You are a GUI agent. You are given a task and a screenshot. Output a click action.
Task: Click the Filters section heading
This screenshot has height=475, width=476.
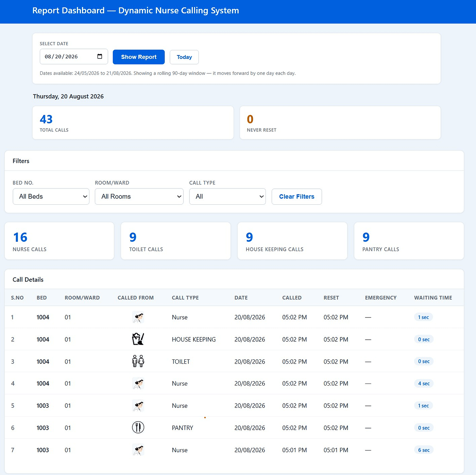(21, 161)
